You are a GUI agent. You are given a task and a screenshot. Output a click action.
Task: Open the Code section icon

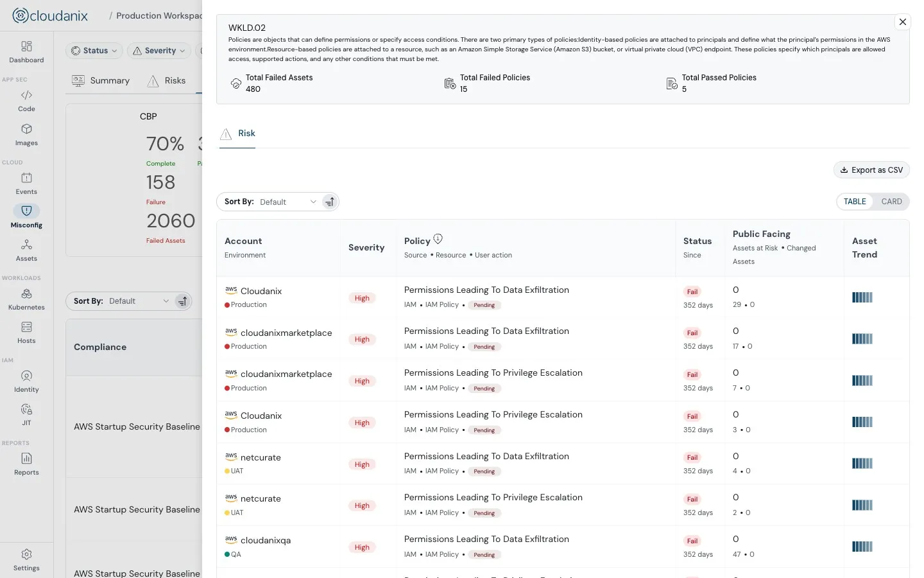26,95
